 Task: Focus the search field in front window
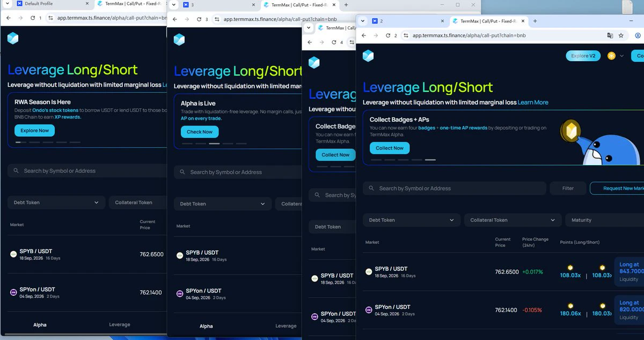point(455,188)
